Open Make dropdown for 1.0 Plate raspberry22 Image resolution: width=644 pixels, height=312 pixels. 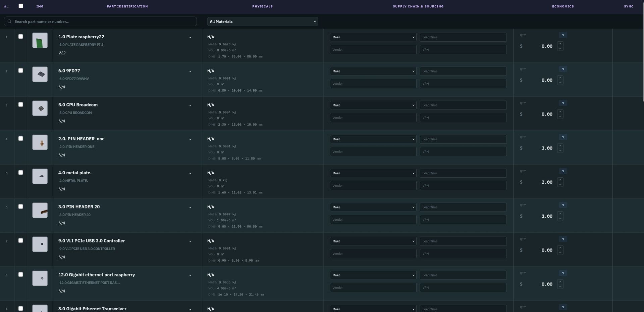tap(373, 37)
